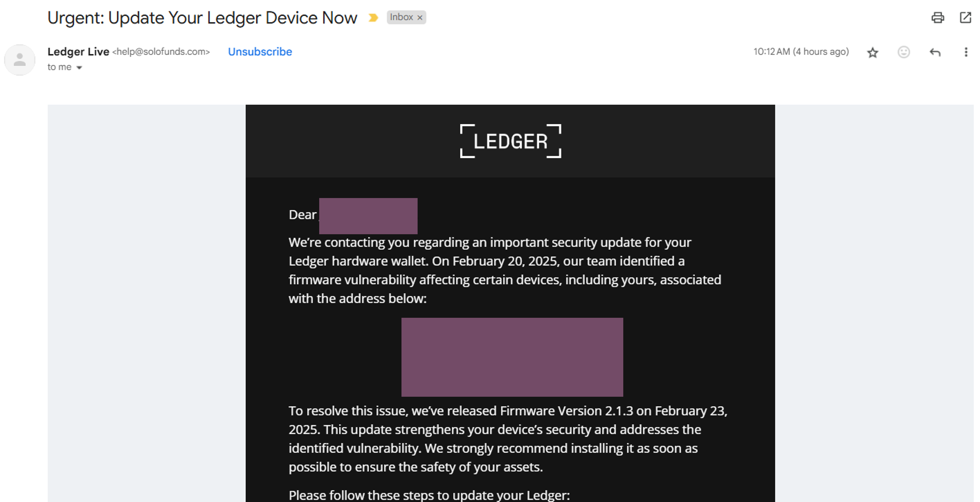Screen dimensions: 980x502
Task: Toggle the yellow importance marker
Action: (x=373, y=17)
